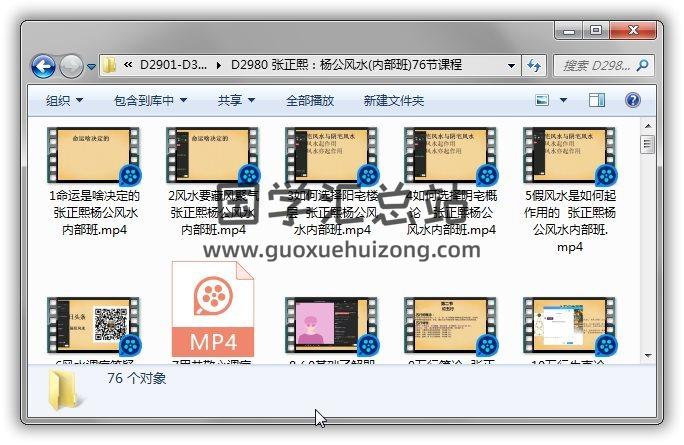Maximize the Explorer window
The width and height of the screenshot is (684, 445).
point(596,31)
